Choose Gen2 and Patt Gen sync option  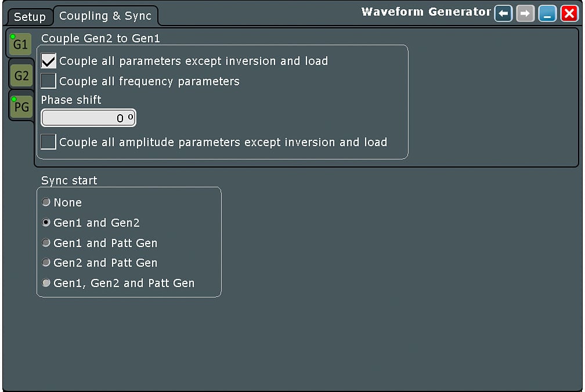coord(46,263)
